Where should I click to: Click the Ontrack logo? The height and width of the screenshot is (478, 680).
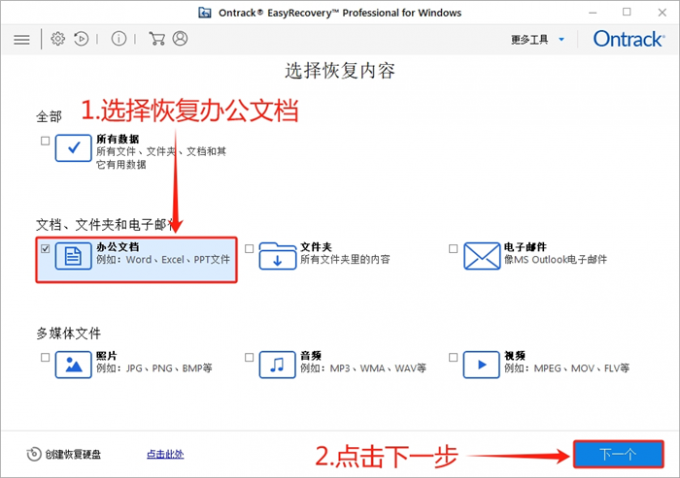629,39
